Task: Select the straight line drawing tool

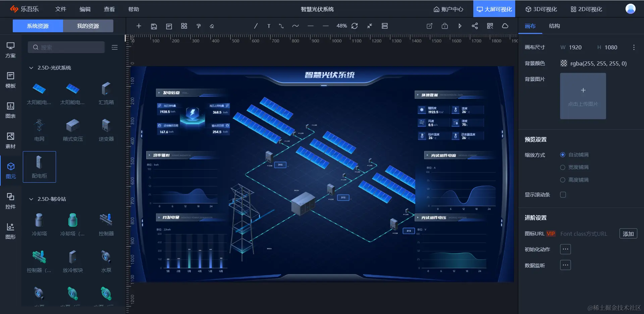Action: point(256,26)
